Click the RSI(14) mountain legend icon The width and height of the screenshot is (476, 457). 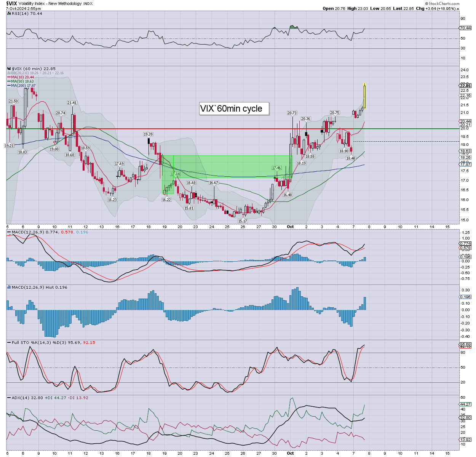pyautogui.click(x=9, y=14)
